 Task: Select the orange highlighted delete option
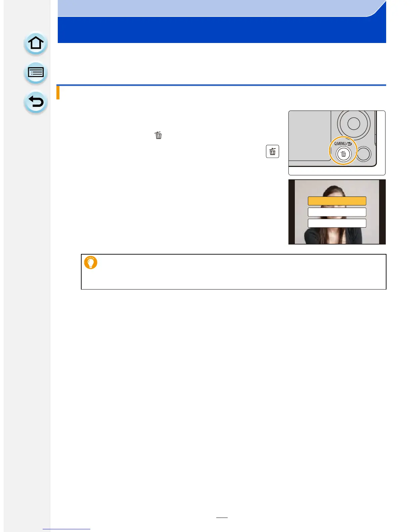pos(337,201)
